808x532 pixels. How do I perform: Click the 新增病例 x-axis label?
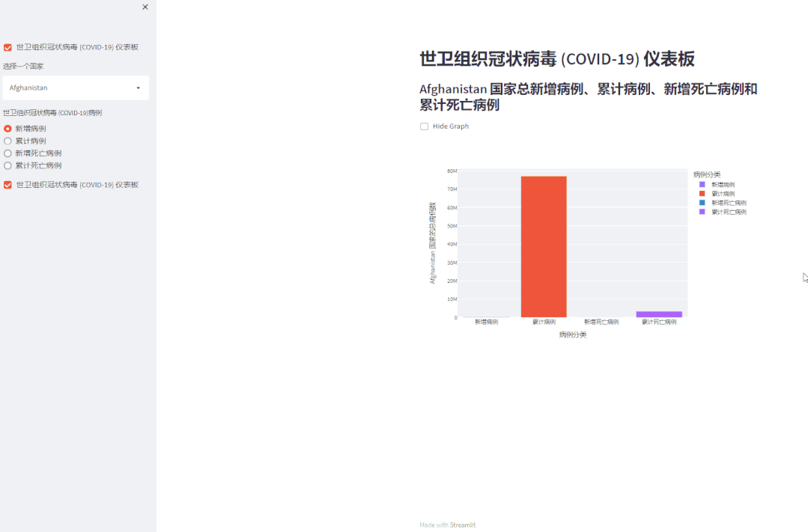pos(487,321)
